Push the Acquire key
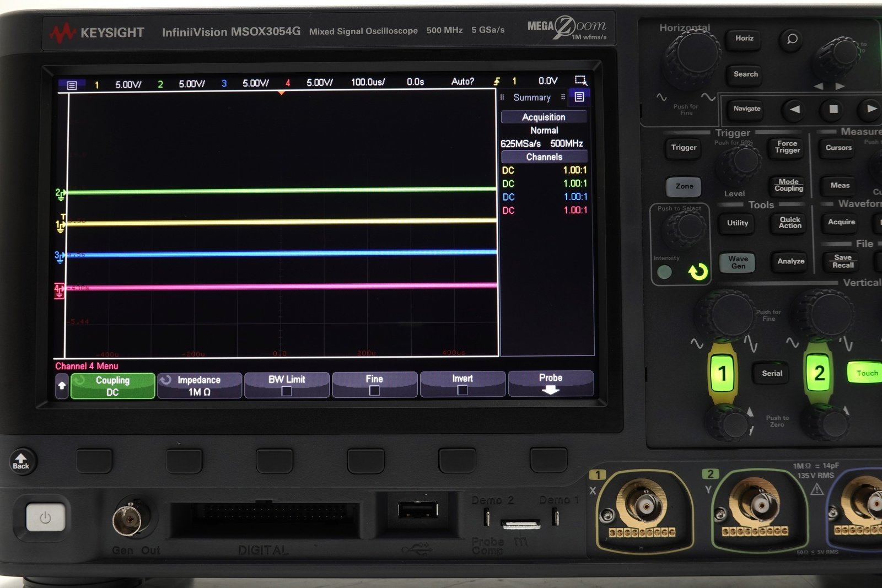This screenshot has width=882, height=588. tap(841, 223)
